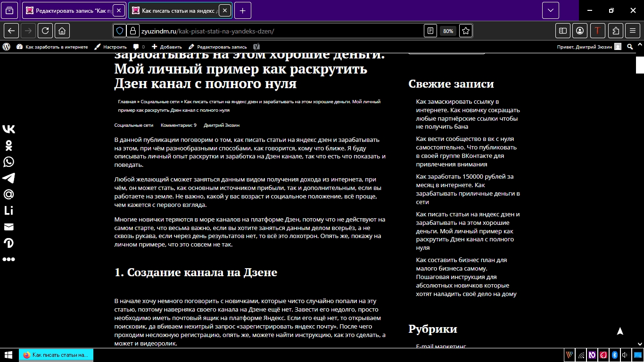Screen dimensions: 644x362
Task: Click heading '1. Создание канала на Дзене'
Action: 196,272
